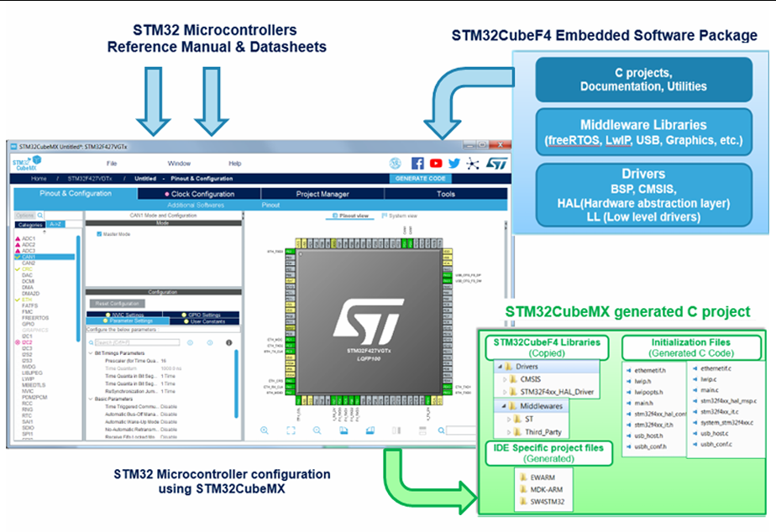The width and height of the screenshot is (776, 532).
Task: Expand the STM32F4xx_HAL_Driver folder
Action: click(x=505, y=392)
